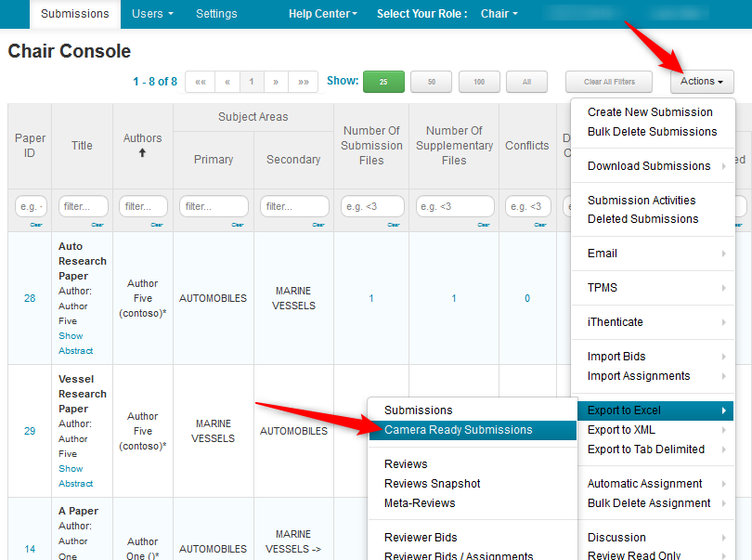
Task: Sort by the Authors column arrow
Action: (x=142, y=153)
